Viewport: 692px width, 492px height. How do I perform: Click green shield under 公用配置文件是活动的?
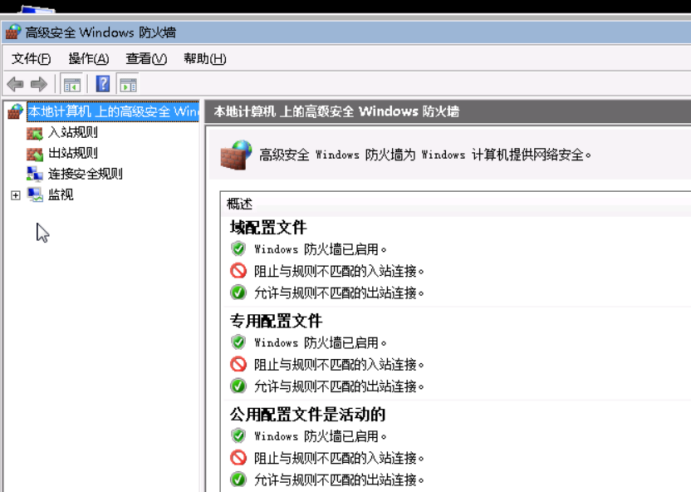[x=238, y=436]
